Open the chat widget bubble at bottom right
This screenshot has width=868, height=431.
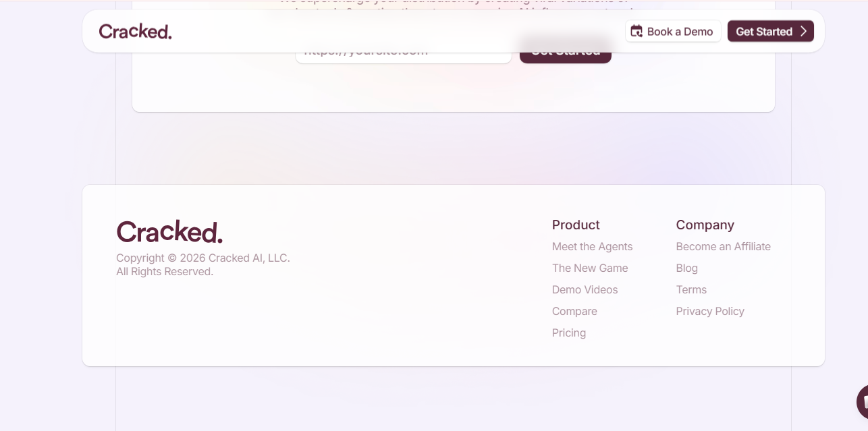tap(862, 402)
